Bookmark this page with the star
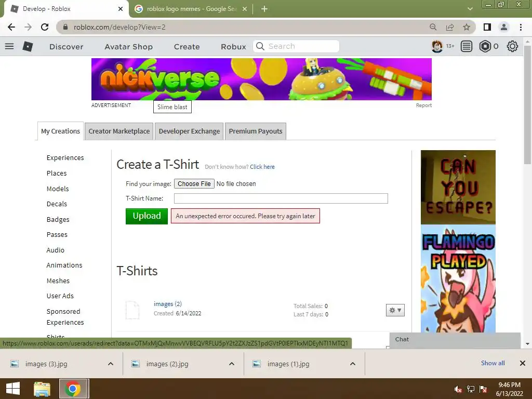This screenshot has height=399, width=532. click(x=467, y=27)
